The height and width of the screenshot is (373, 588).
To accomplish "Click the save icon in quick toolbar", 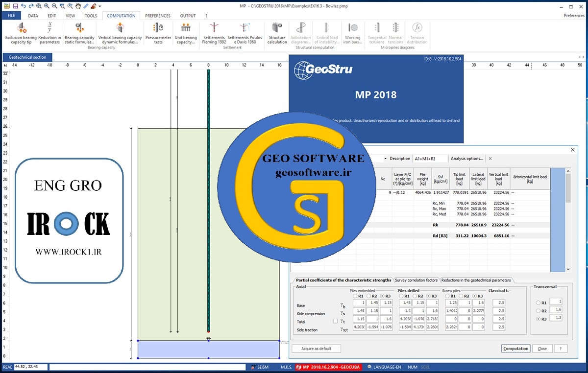I will (16, 6).
